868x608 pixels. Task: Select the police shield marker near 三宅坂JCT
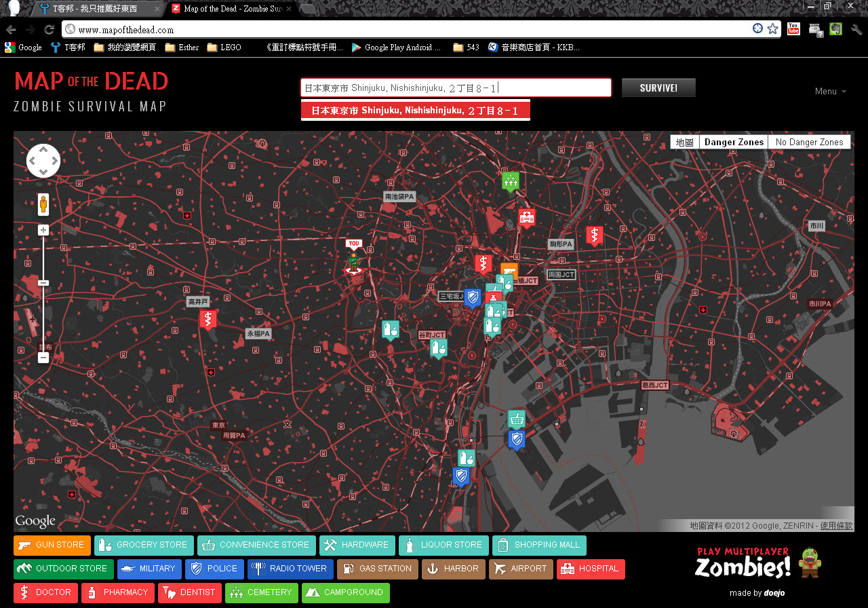tap(472, 297)
